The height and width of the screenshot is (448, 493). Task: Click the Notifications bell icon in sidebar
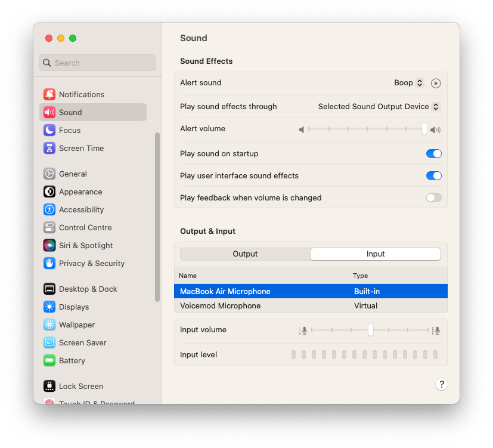49,94
